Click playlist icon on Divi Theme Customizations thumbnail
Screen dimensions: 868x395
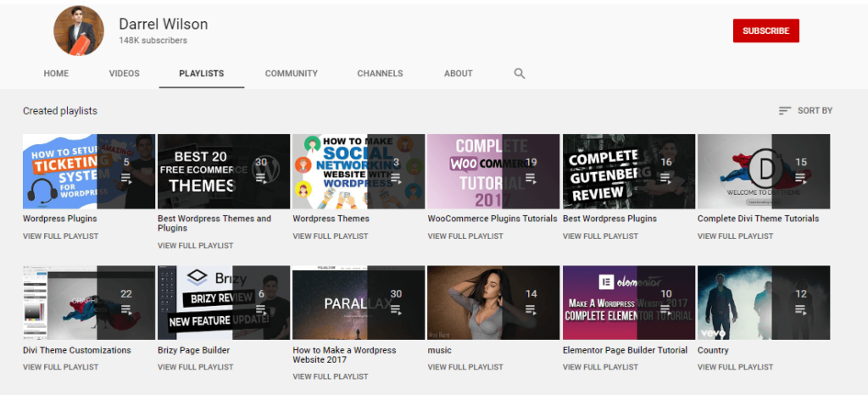point(126,309)
